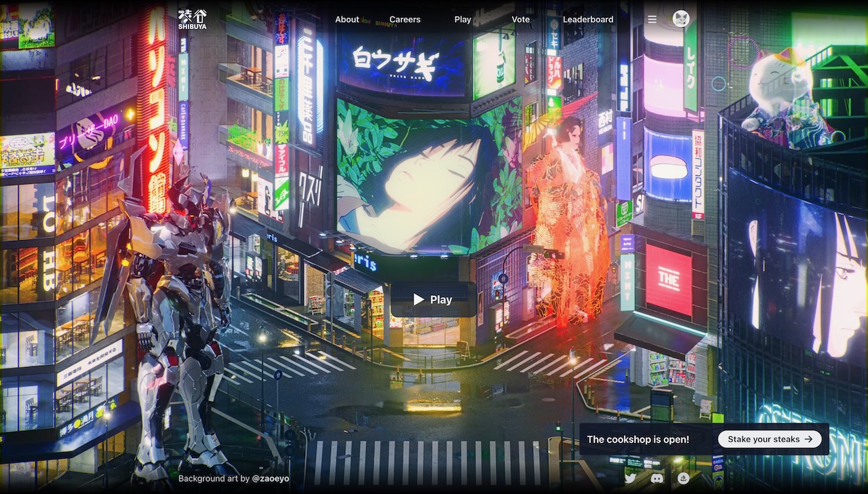Click the Stake your steaks button
Image resolution: width=868 pixels, height=494 pixels.
[x=770, y=439]
